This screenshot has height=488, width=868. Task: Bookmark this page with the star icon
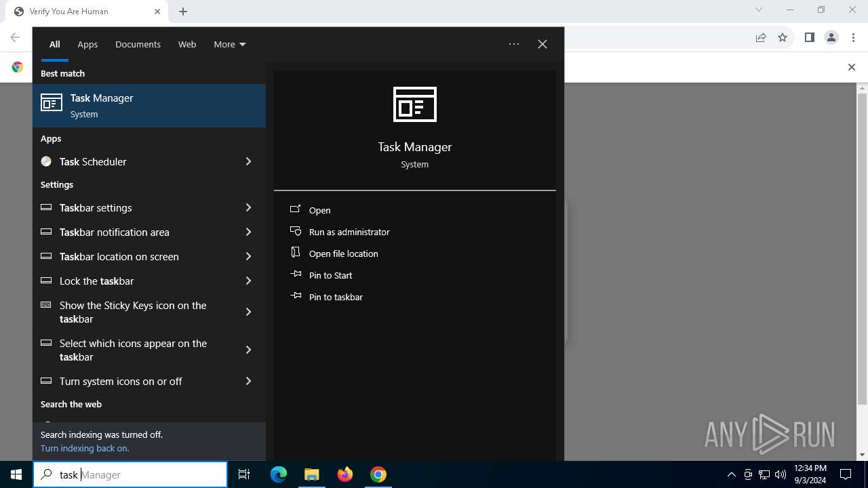point(783,37)
